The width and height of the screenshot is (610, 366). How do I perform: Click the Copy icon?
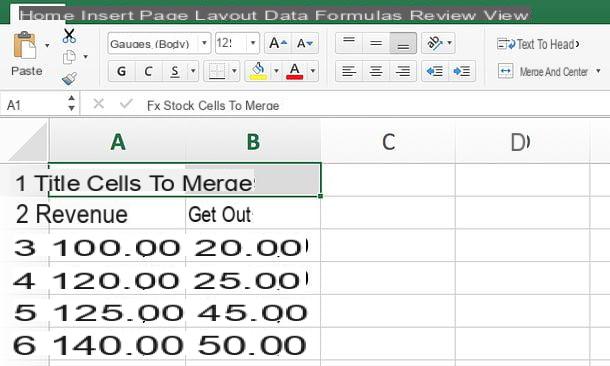pyautogui.click(x=69, y=57)
